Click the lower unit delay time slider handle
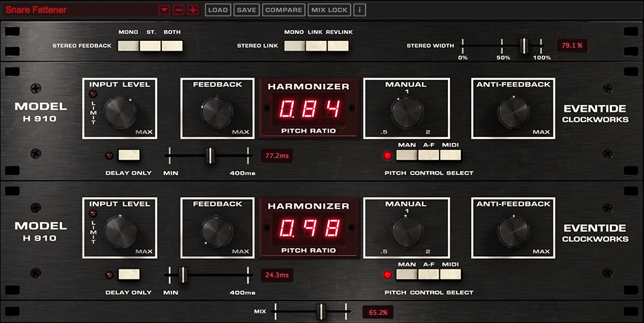Screen dimensions: 644x323 183,275
